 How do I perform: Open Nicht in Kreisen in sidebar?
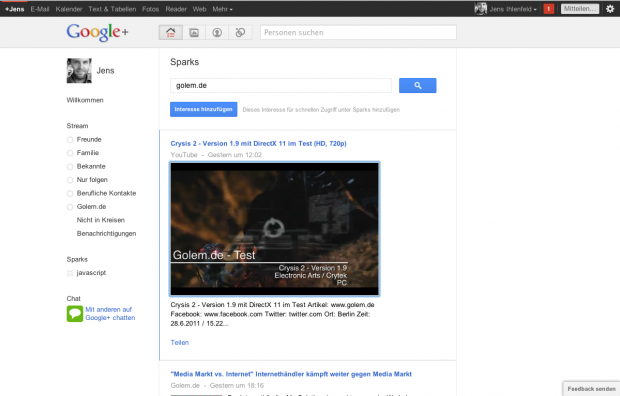coord(101,220)
